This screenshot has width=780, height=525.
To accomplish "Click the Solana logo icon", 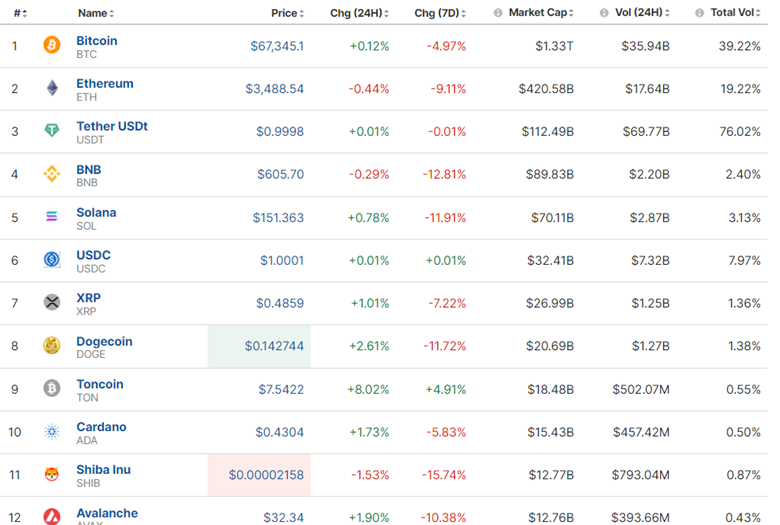I will click(x=52, y=216).
